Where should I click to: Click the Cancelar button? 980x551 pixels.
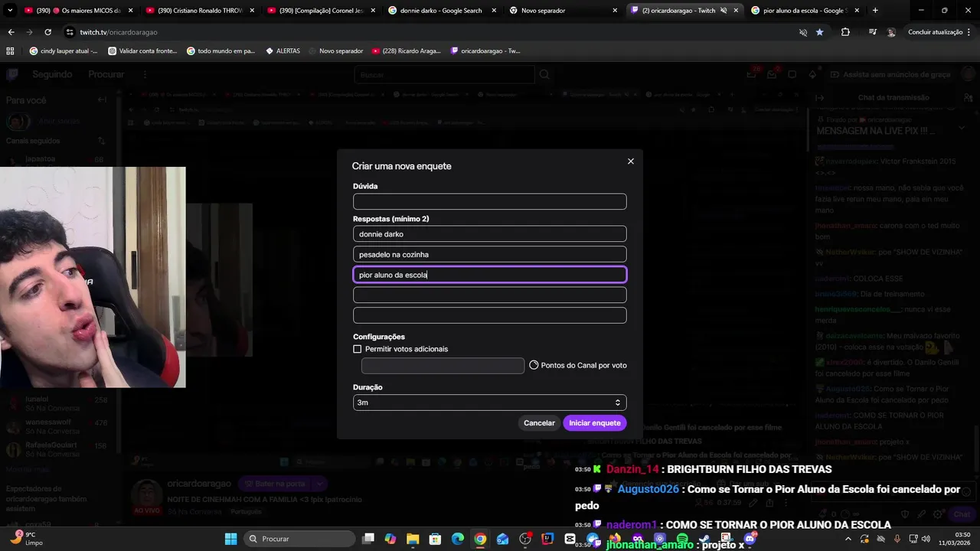[539, 423]
